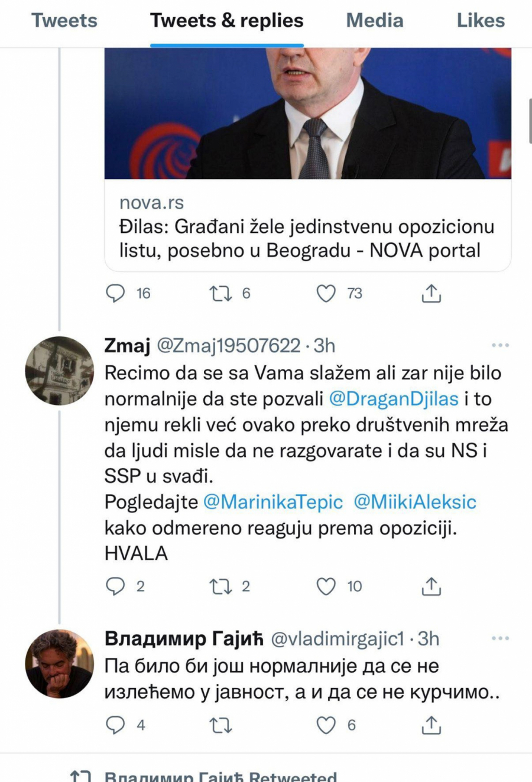Reply to Владимир Гајић's tweet

click(x=115, y=725)
